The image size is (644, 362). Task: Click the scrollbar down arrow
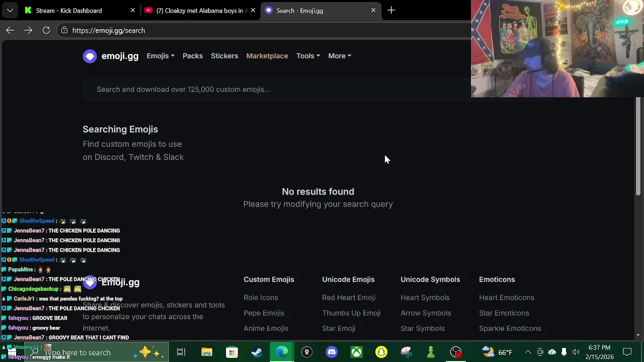point(638,335)
